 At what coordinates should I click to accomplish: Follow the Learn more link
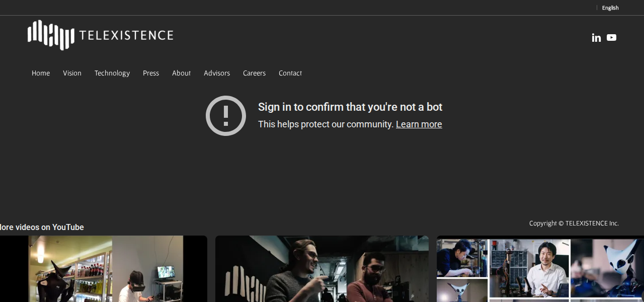click(x=419, y=124)
